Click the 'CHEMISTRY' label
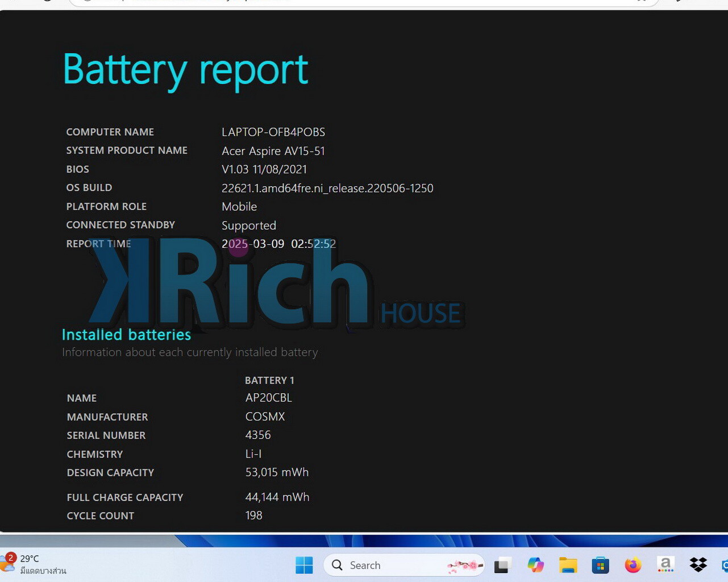Viewport: 728px width, 582px height. tap(95, 454)
